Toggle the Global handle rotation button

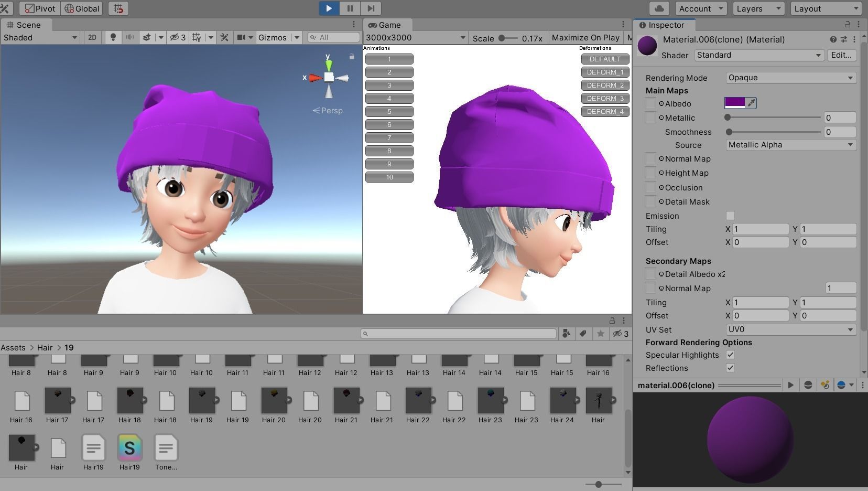point(82,8)
